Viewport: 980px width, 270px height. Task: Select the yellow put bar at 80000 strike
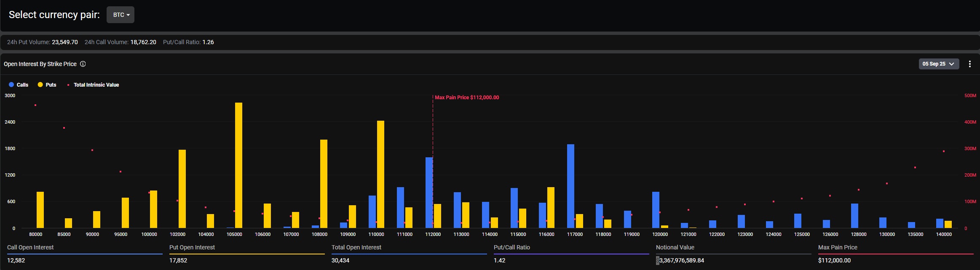(x=40, y=210)
